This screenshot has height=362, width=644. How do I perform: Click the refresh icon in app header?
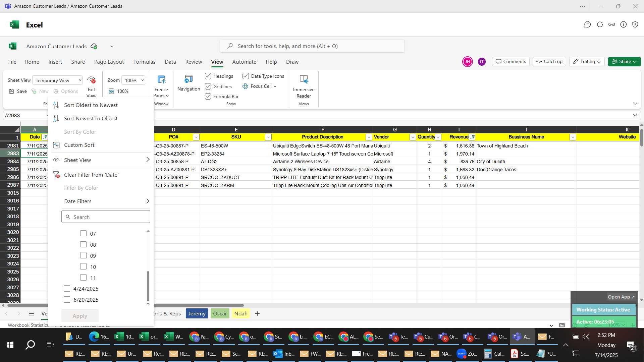600,24
